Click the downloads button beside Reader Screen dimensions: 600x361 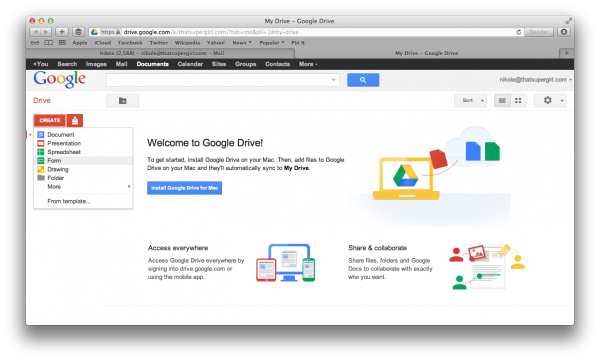(564, 32)
